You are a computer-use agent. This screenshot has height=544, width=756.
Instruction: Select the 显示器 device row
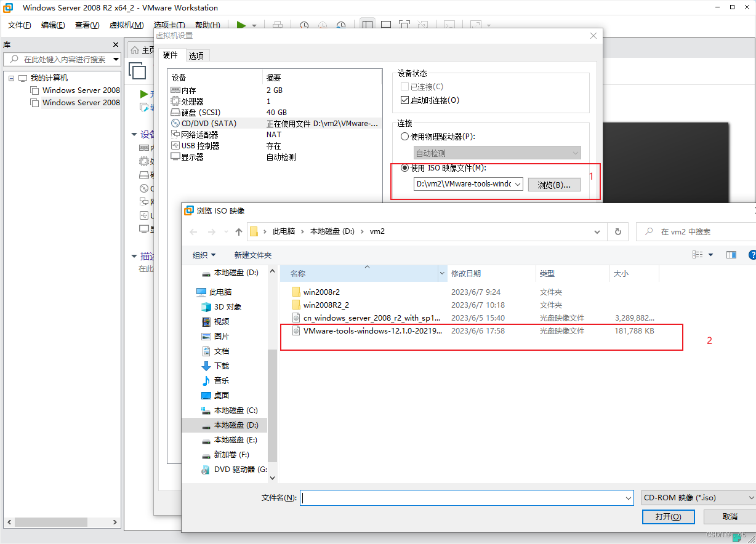point(275,157)
